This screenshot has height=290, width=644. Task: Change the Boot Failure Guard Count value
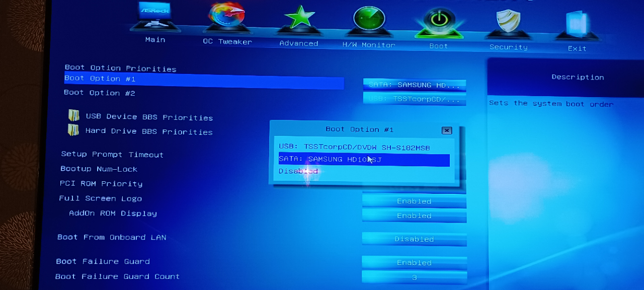[x=414, y=277]
